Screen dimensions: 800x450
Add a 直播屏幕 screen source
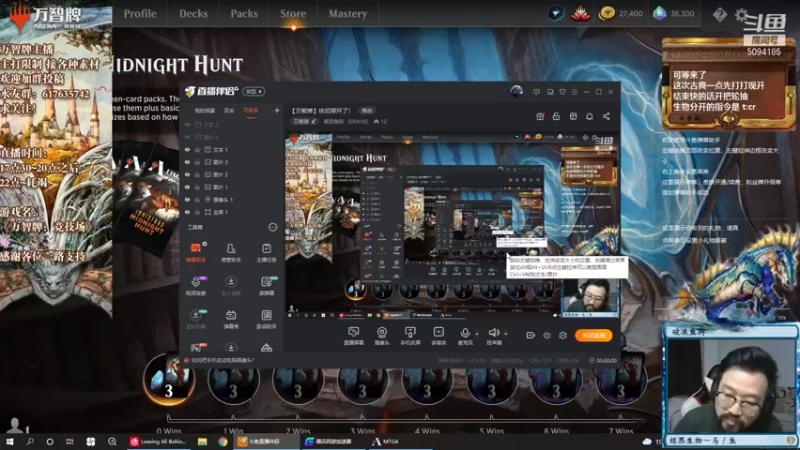tap(353, 336)
